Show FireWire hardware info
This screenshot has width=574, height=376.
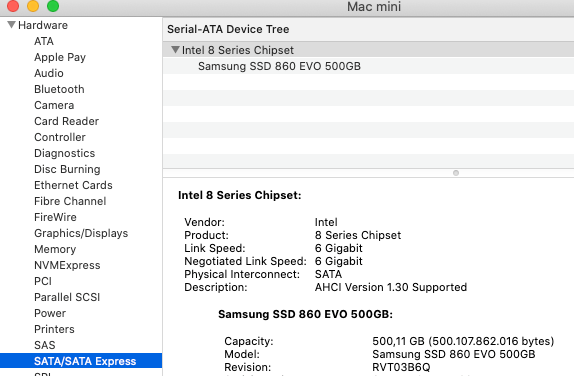click(x=55, y=217)
